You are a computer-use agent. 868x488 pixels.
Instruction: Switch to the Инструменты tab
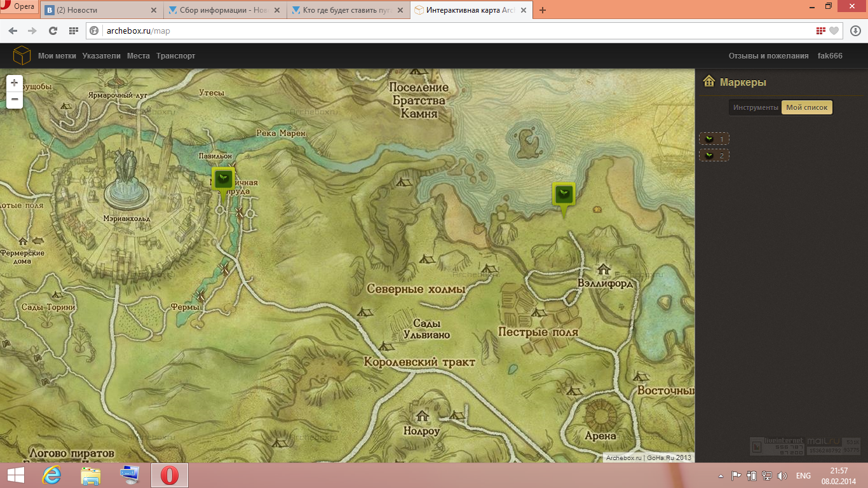pyautogui.click(x=756, y=107)
